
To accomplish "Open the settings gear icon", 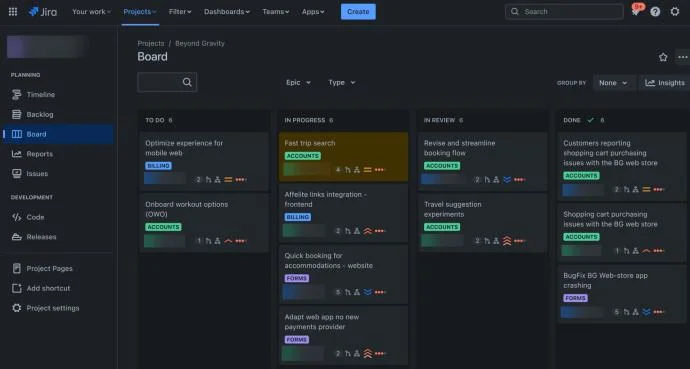I will point(675,12).
